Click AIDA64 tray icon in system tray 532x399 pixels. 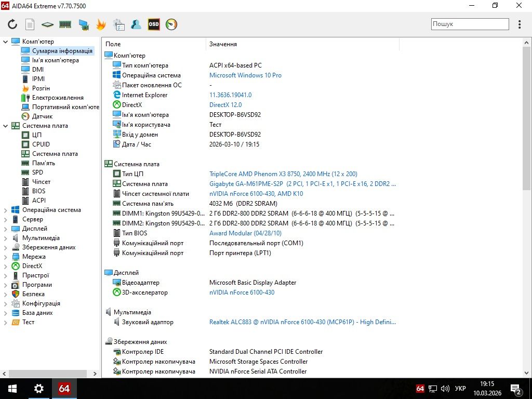click(420, 389)
